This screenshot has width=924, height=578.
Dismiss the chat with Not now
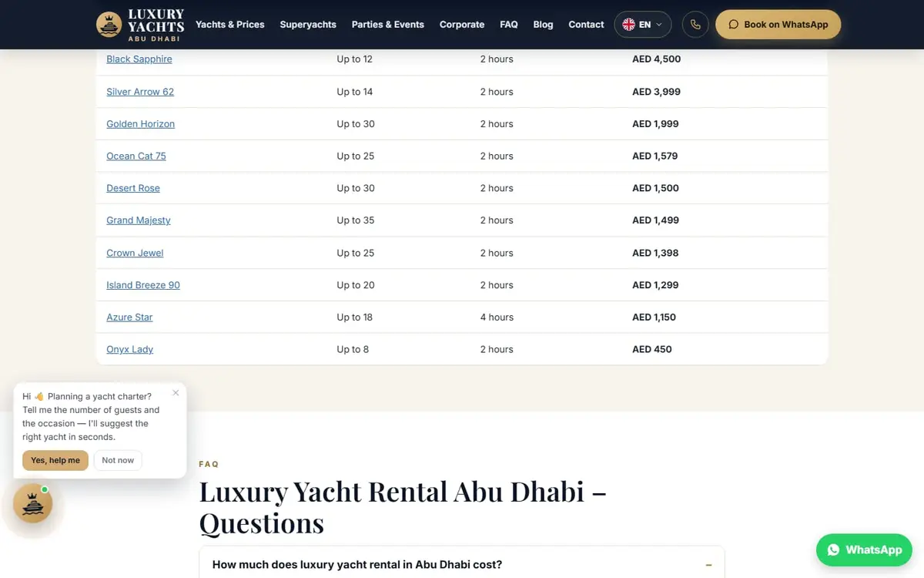[118, 460]
